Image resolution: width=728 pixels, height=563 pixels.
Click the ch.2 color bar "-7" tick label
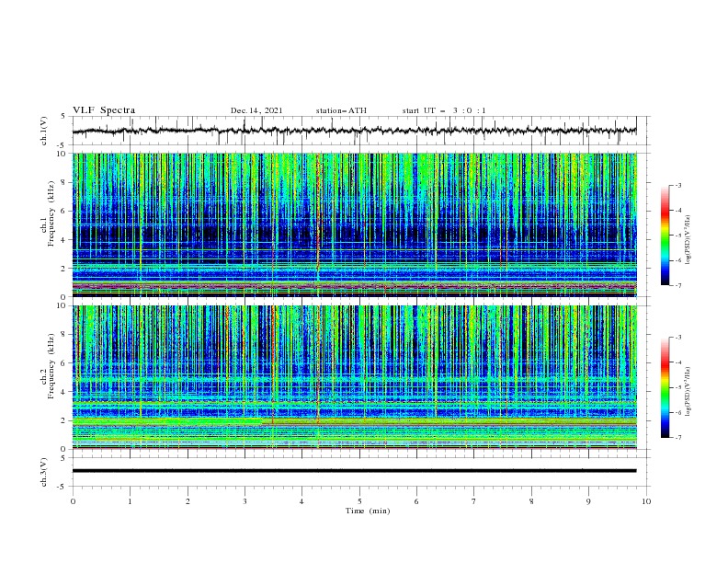677,438
